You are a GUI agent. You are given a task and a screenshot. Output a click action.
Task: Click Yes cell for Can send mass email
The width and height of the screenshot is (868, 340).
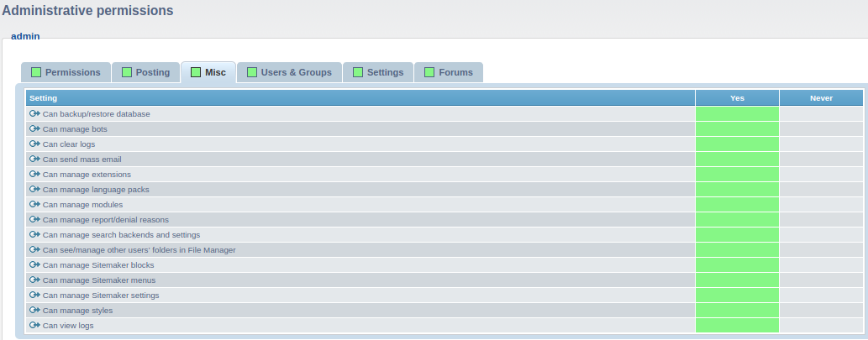(x=738, y=159)
